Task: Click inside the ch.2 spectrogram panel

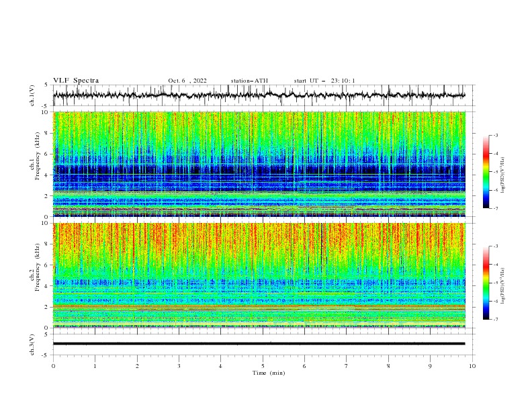Action: 259,275
